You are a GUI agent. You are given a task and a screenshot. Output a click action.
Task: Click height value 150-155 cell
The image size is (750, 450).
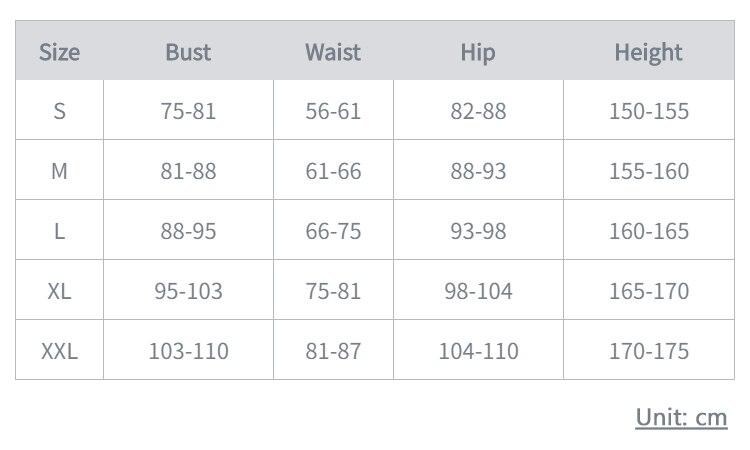click(649, 110)
